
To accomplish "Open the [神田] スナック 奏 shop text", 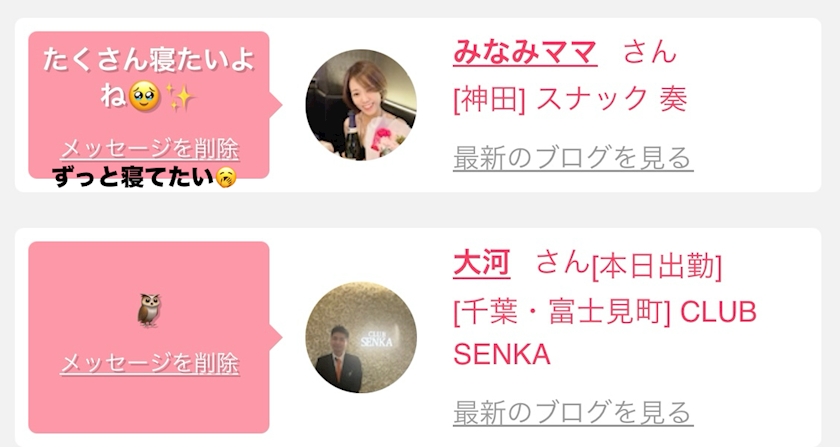I will tap(570, 99).
